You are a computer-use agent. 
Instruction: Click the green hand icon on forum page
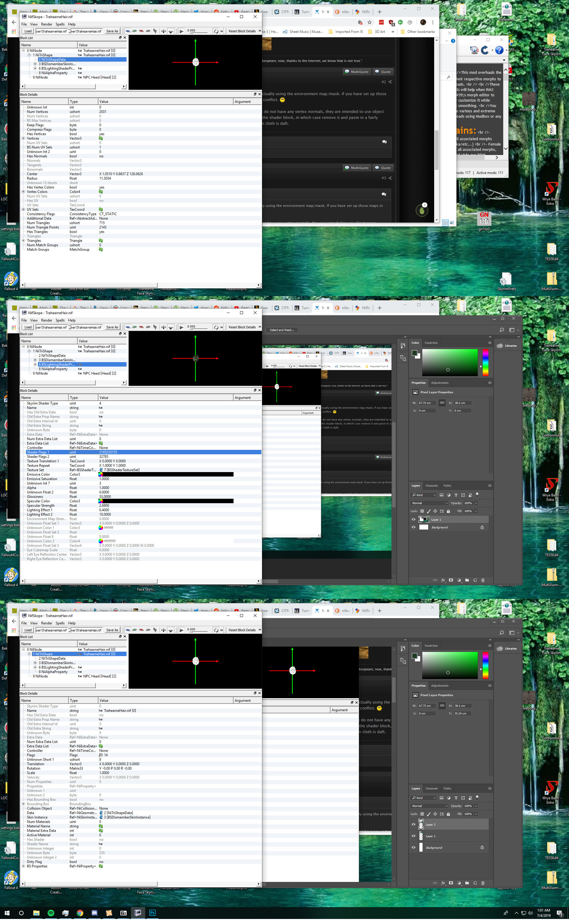(x=421, y=211)
